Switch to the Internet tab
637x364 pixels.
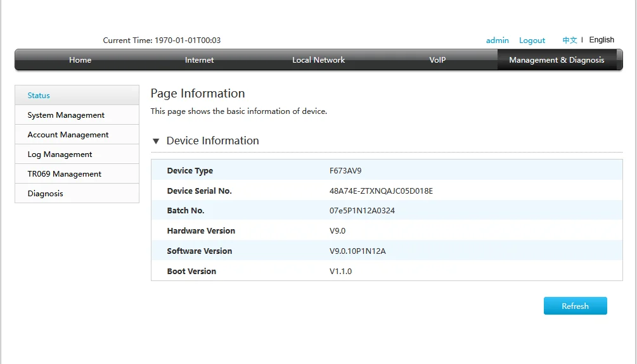pyautogui.click(x=199, y=60)
